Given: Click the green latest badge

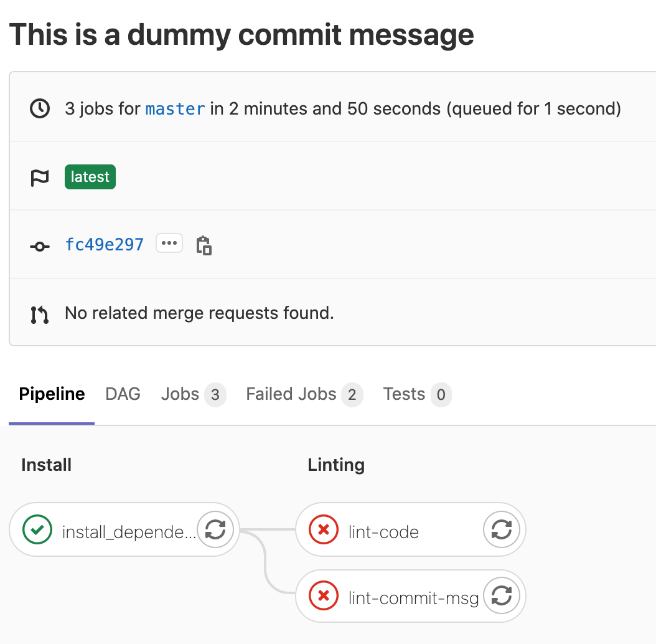Looking at the screenshot, I should (x=90, y=177).
